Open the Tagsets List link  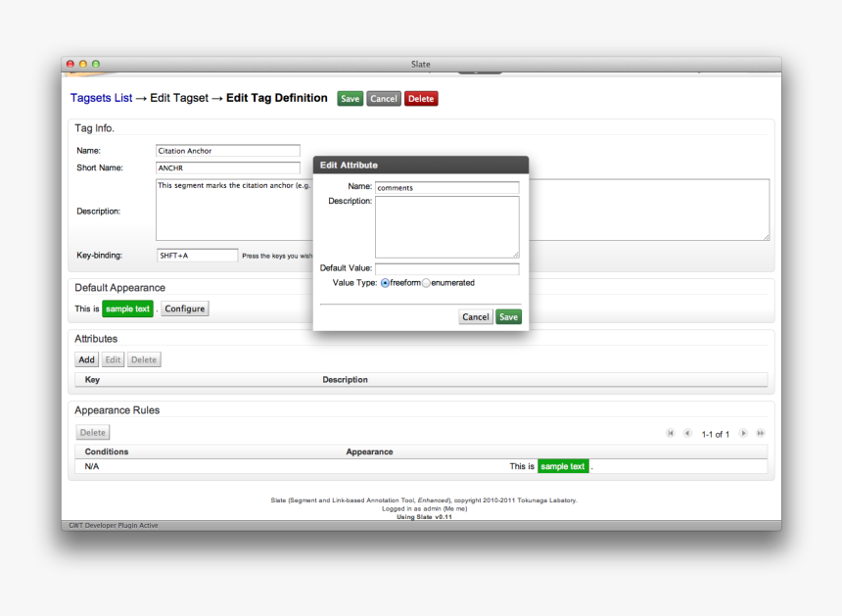tap(101, 98)
